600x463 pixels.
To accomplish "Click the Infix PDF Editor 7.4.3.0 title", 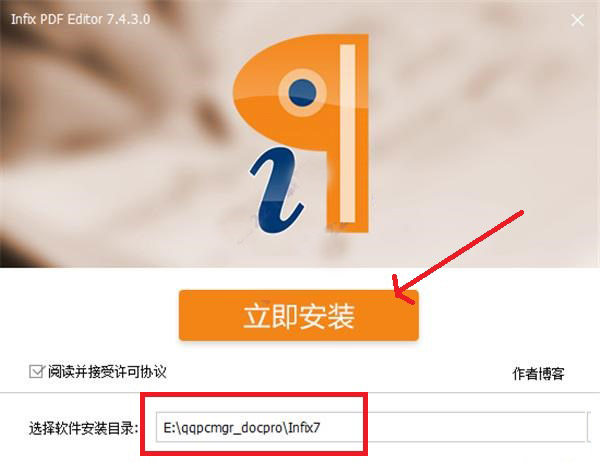I will [80, 19].
